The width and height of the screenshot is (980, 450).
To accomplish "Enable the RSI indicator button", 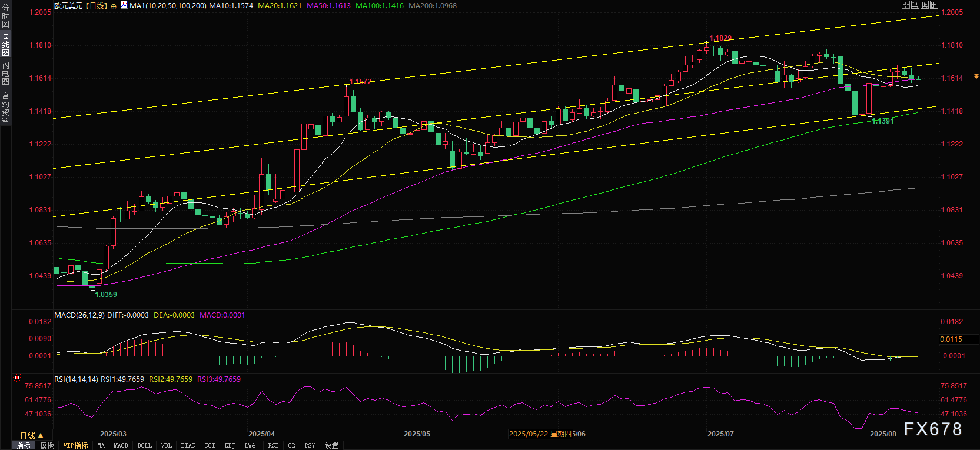I will 273,446.
